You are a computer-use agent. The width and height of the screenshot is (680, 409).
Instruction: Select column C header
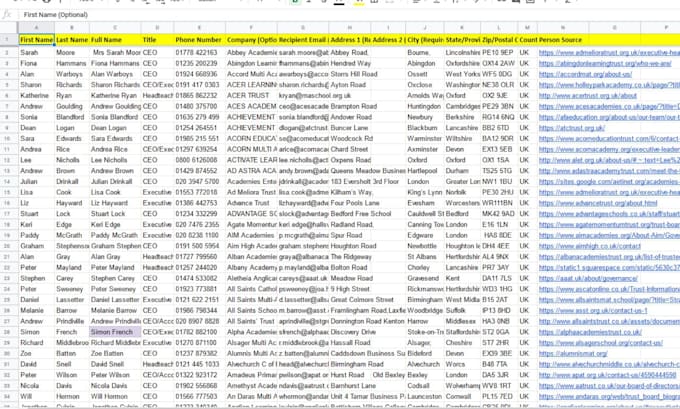(115, 27)
